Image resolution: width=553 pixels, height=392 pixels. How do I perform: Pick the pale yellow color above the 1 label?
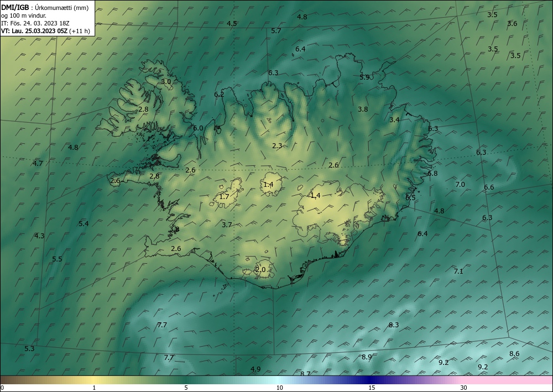pos(94,380)
